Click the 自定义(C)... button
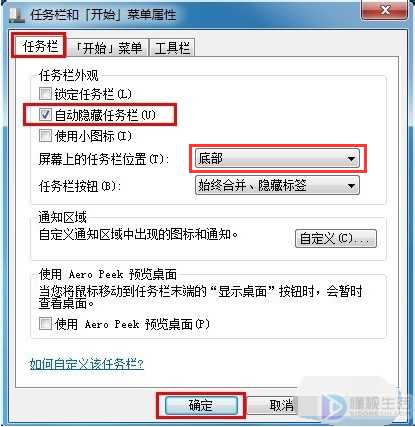 coord(336,238)
